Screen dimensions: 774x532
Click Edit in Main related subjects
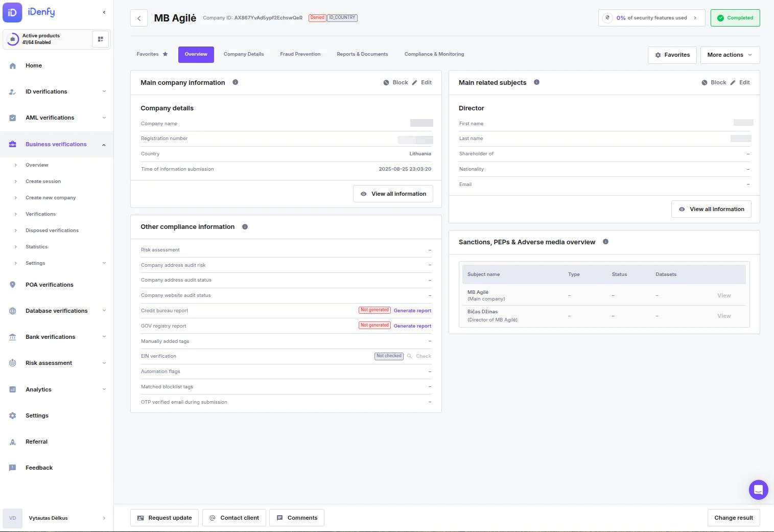[740, 82]
